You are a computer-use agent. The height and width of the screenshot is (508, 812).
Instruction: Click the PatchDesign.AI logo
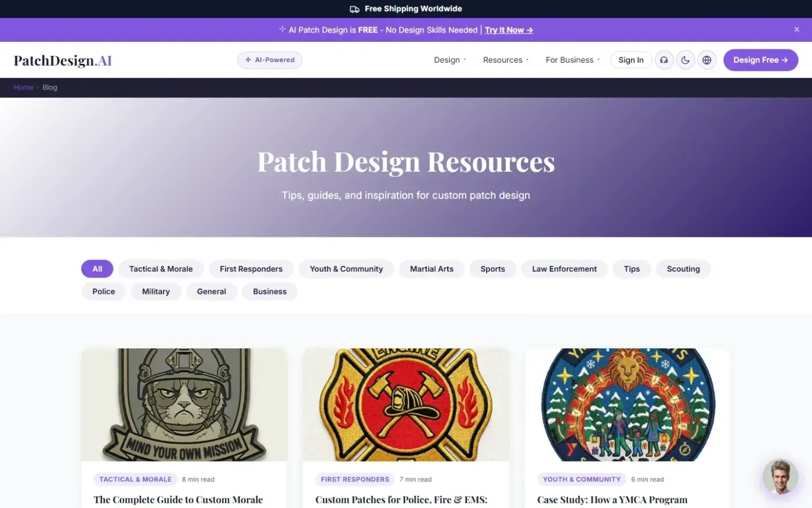click(63, 60)
